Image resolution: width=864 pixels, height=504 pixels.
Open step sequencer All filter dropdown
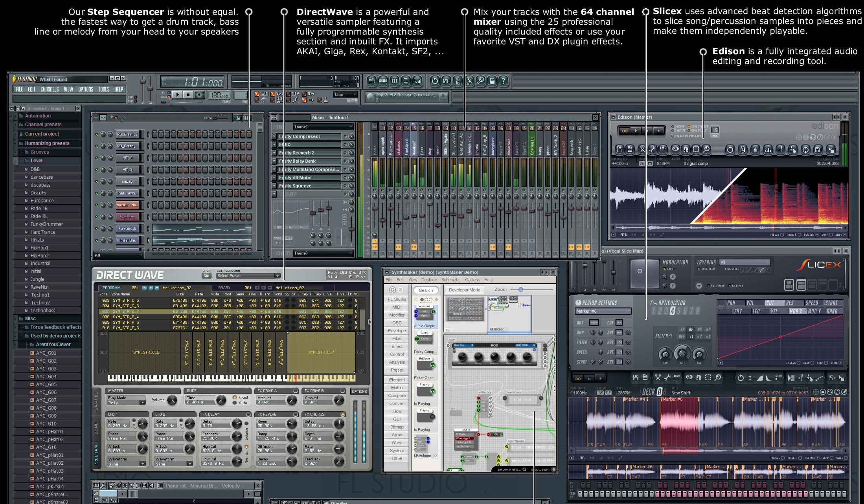(118, 255)
